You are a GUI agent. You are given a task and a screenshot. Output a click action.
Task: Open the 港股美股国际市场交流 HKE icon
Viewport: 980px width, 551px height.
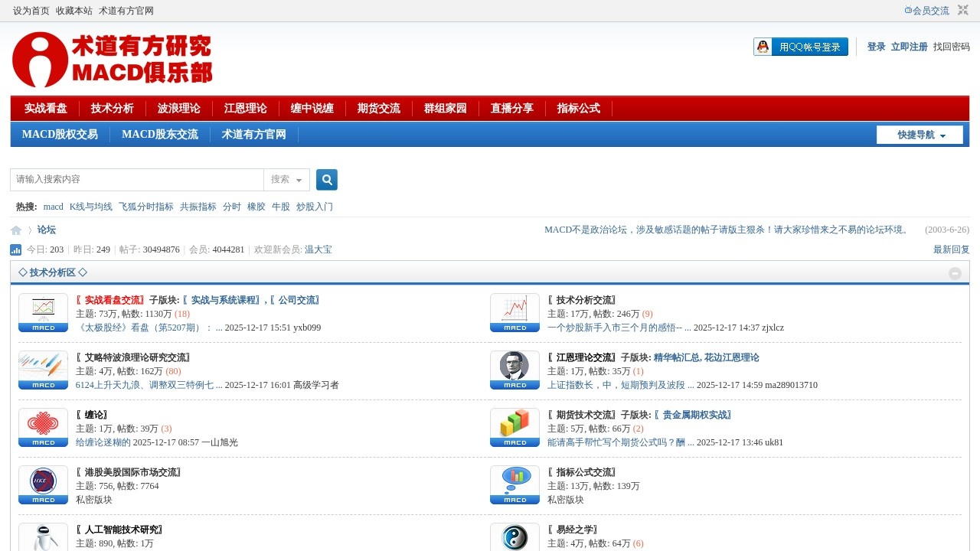coord(43,484)
